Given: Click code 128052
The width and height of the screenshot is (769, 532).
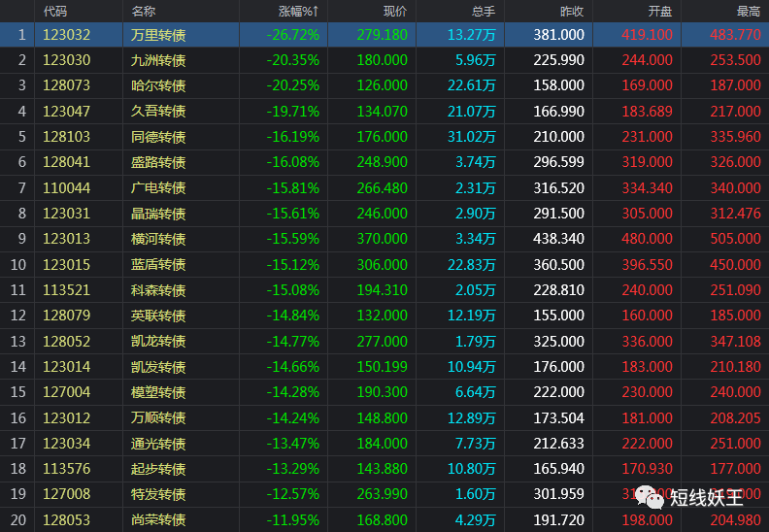Looking at the screenshot, I should (67, 342).
